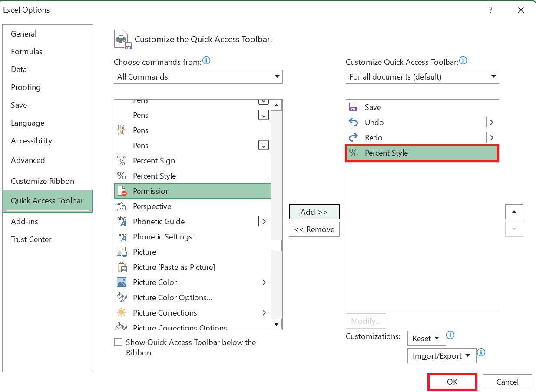Click the Quick Access Toolbar header icon

123,39
